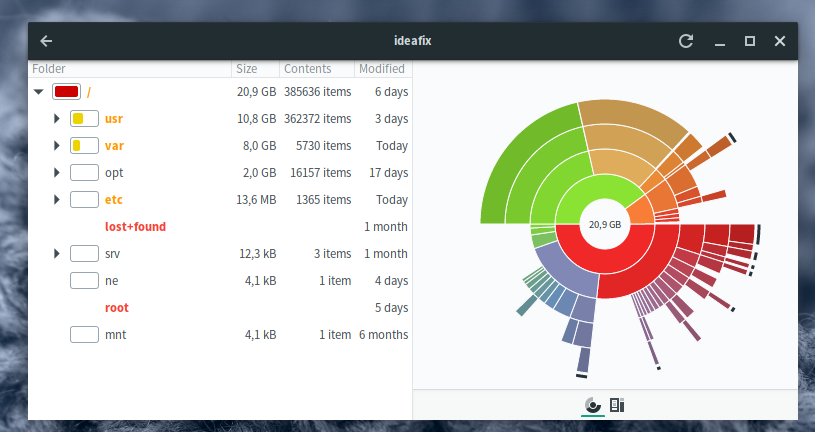Switch to rings chart view

click(592, 405)
